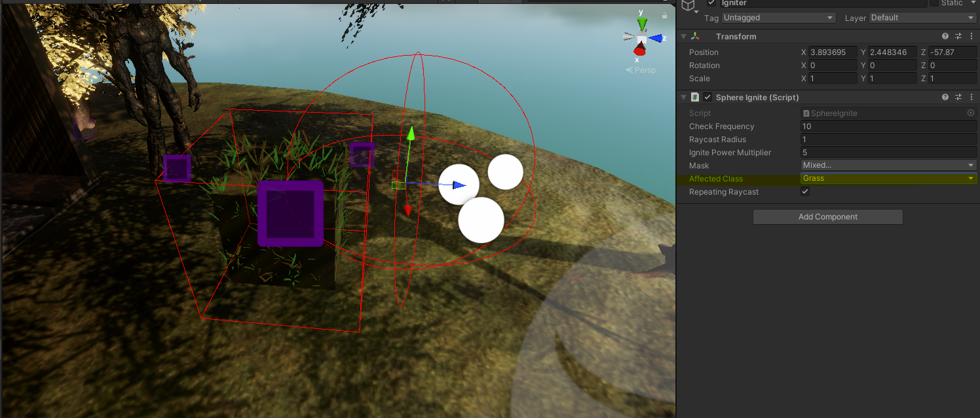Click the Scale Y field
This screenshot has height=418, width=980.
[x=892, y=79]
